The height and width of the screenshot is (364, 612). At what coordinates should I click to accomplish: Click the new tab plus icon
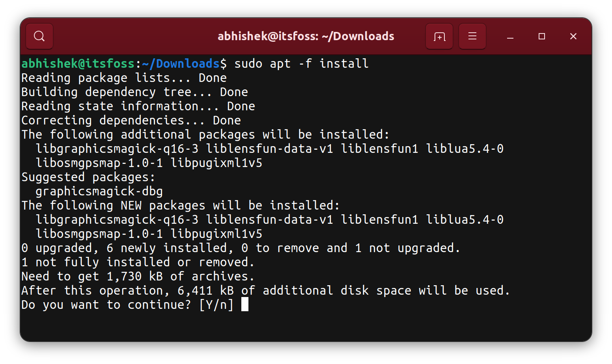point(439,36)
